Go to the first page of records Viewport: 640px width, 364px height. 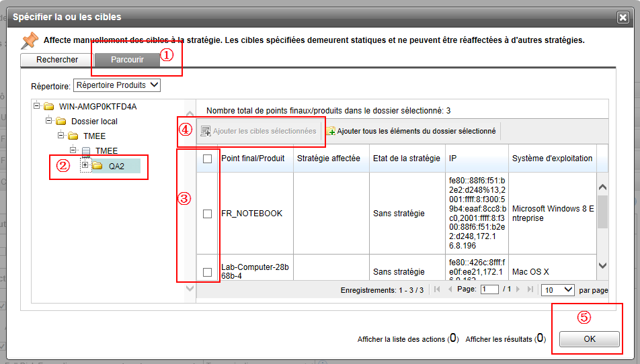pyautogui.click(x=438, y=289)
